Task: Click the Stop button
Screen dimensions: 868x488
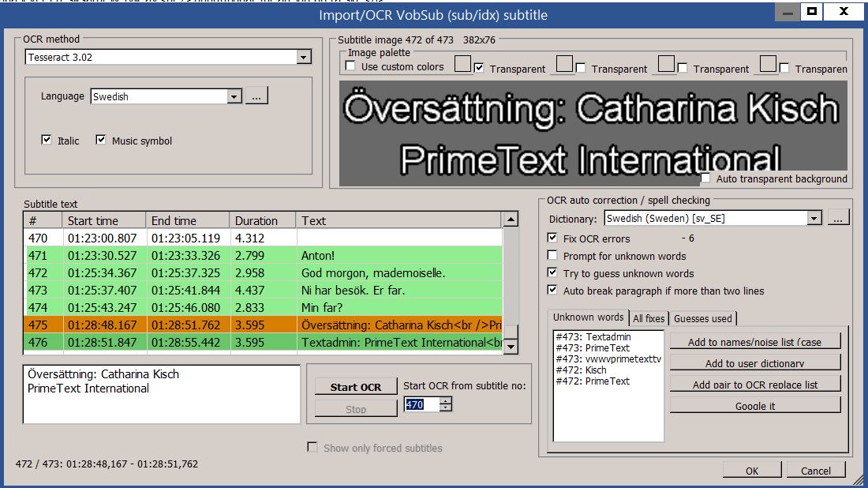Action: point(356,409)
